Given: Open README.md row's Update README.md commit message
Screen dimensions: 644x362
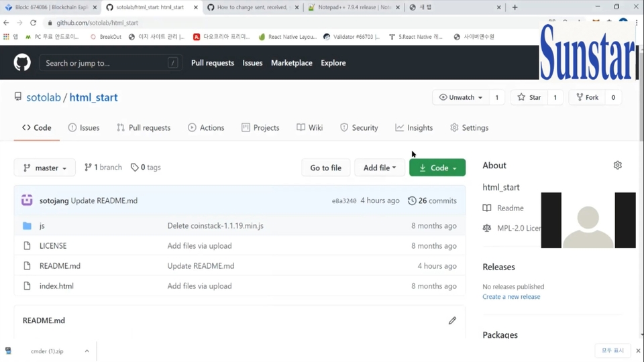Looking at the screenshot, I should [x=201, y=266].
